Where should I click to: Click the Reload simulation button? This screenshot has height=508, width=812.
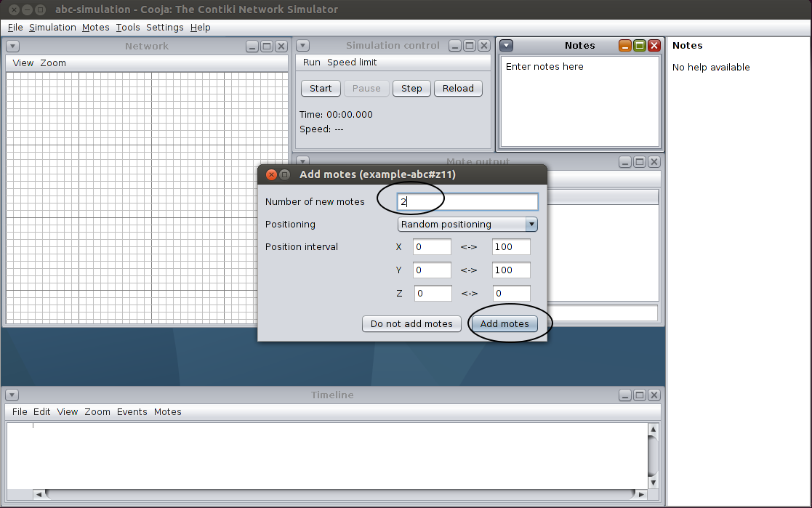458,89
